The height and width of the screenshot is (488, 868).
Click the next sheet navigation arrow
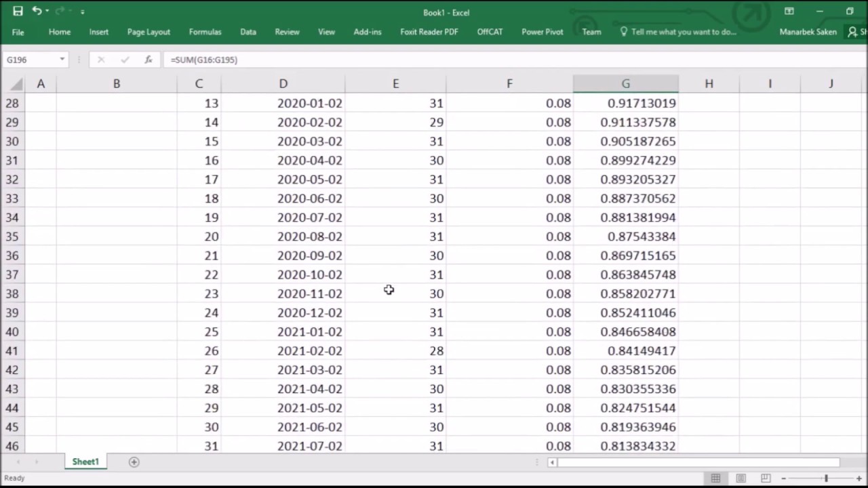36,462
